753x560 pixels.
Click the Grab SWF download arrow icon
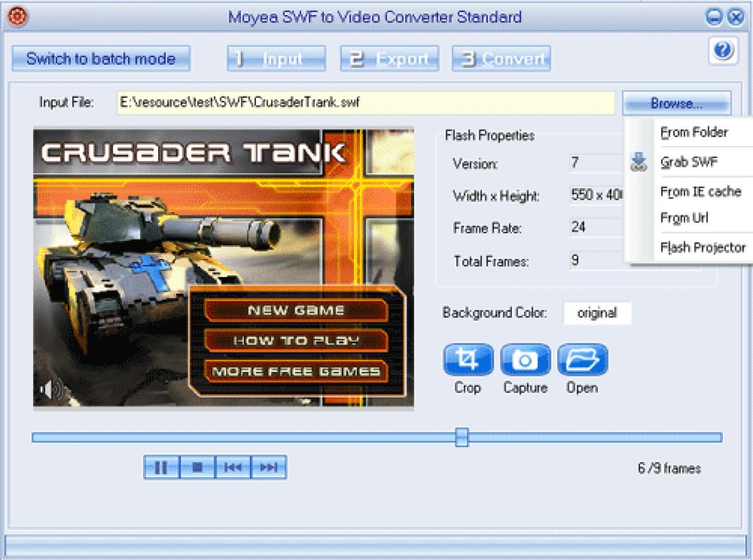coord(639,162)
